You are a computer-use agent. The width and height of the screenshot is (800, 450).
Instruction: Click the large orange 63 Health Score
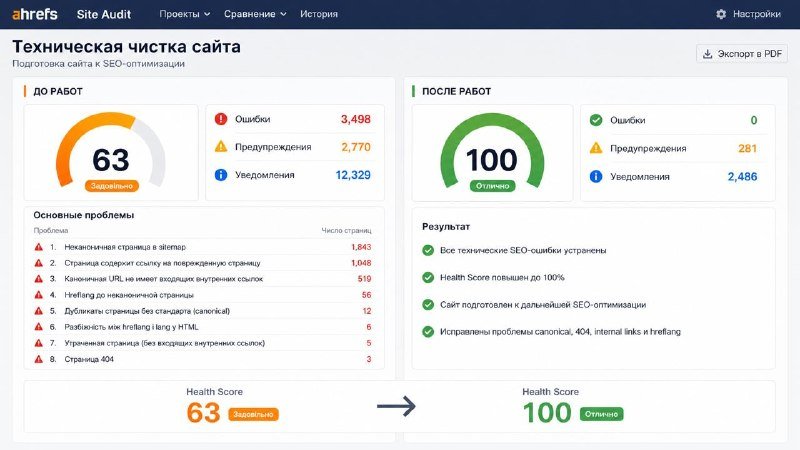[203, 413]
